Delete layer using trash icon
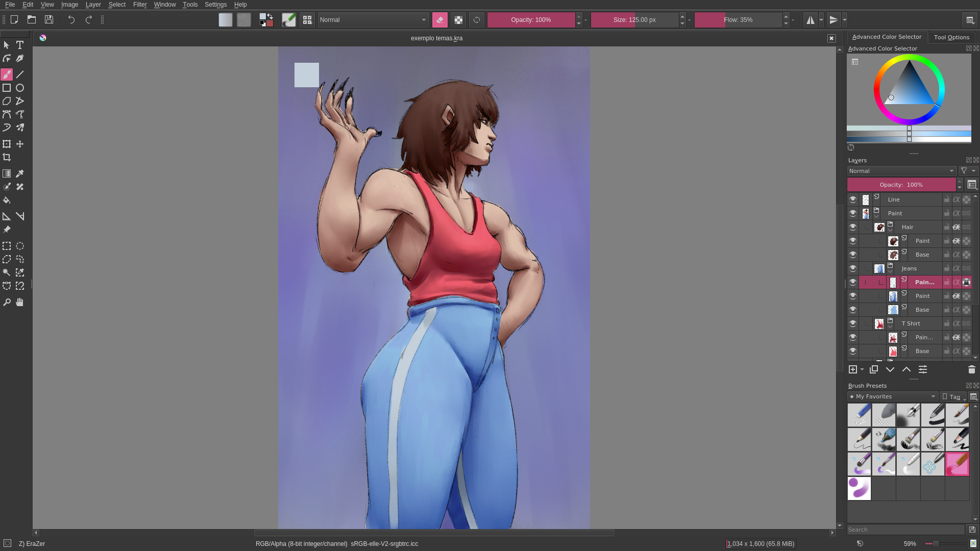980x551 pixels. coord(971,369)
